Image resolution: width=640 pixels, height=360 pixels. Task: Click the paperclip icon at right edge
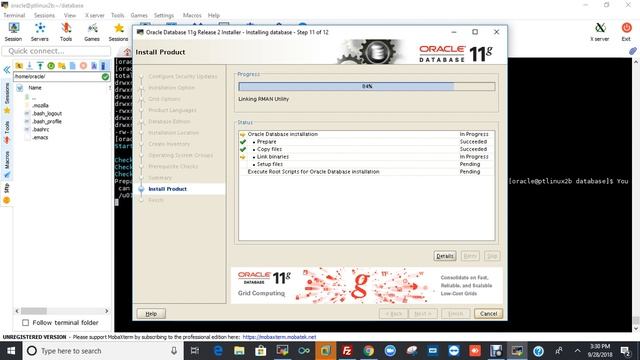coord(633,51)
